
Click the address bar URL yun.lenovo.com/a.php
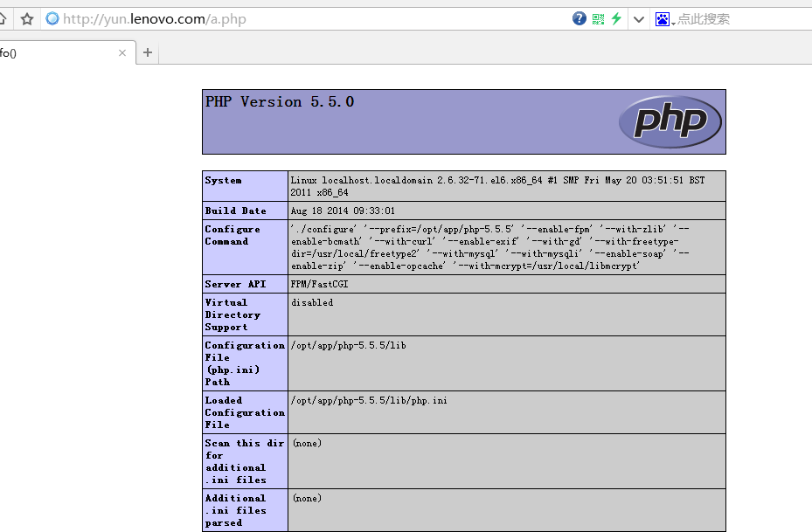click(x=155, y=19)
